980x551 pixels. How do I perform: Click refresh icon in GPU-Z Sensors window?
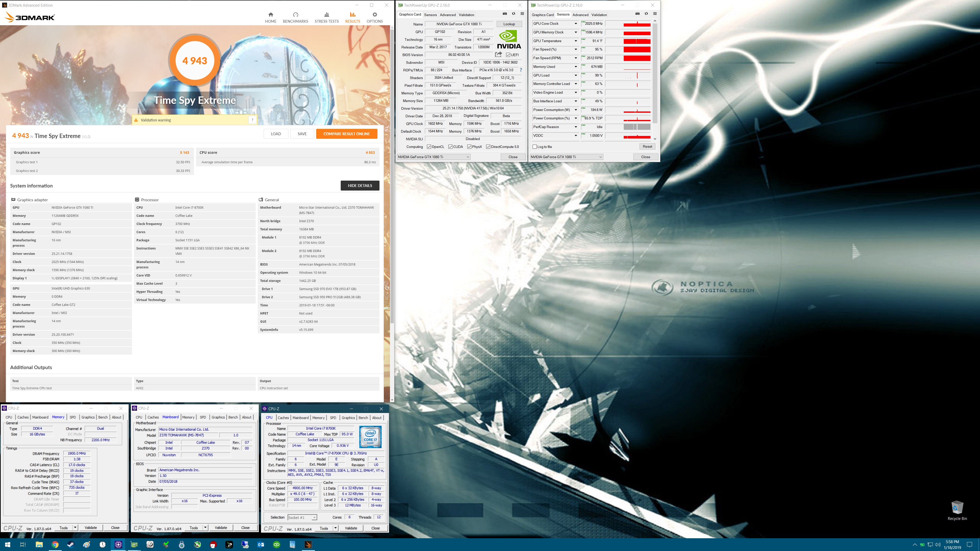pos(646,14)
